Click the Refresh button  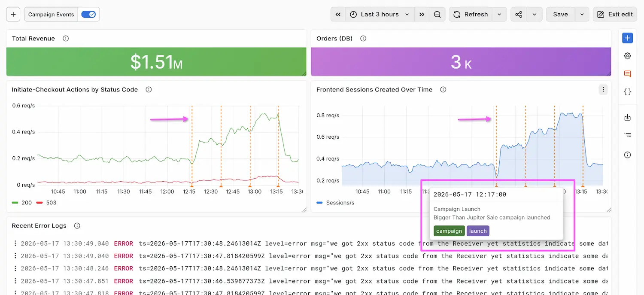point(471,14)
